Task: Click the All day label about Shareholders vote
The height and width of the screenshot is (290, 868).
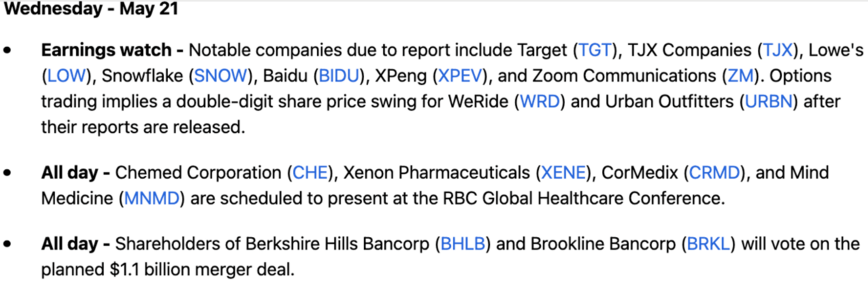Action: (x=76, y=244)
